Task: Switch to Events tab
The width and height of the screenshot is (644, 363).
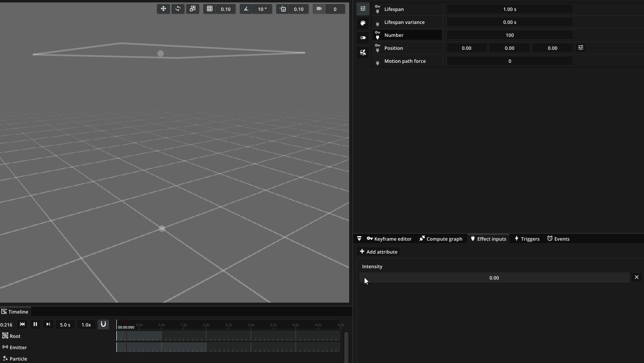Action: pos(558,239)
